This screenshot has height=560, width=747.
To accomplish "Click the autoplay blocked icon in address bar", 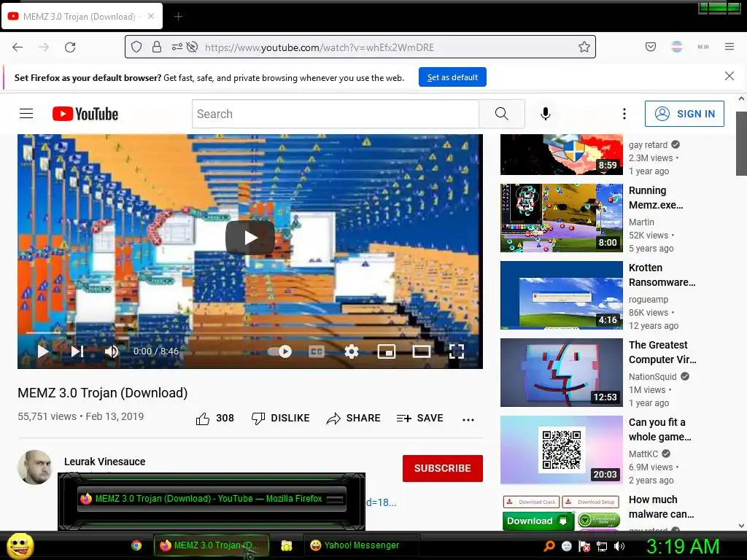I will (192, 47).
